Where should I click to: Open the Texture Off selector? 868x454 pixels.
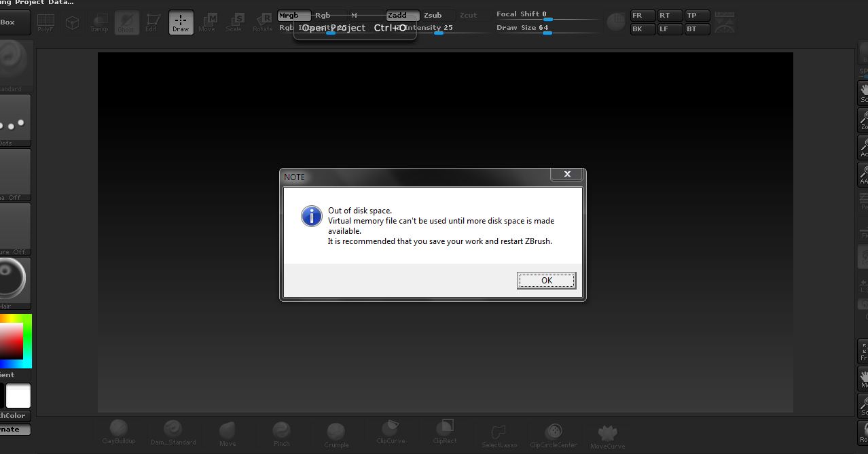pos(14,228)
